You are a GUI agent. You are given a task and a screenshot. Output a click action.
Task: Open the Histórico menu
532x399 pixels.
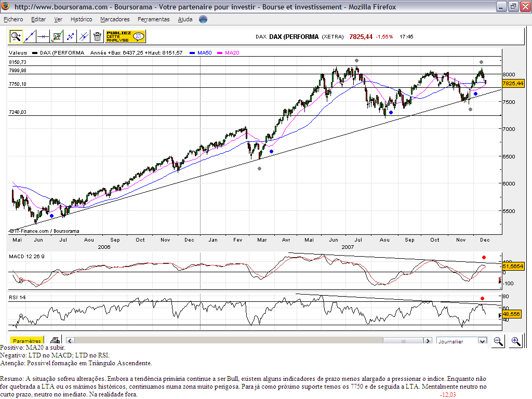[82, 19]
